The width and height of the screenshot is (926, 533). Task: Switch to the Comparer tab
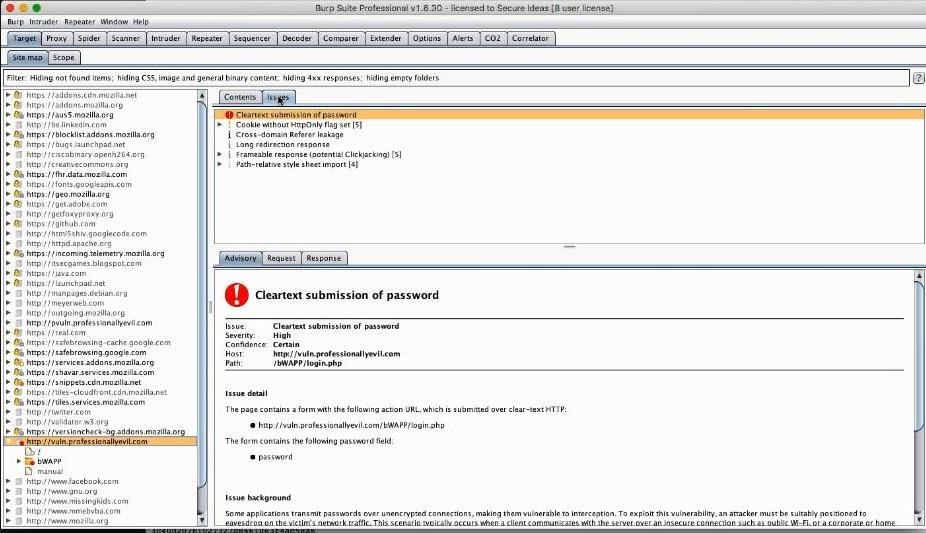pyautogui.click(x=341, y=38)
